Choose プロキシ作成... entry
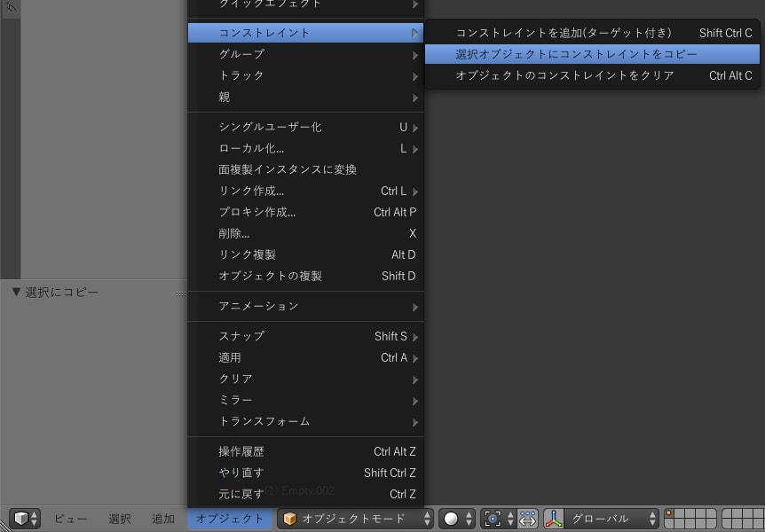The width and height of the screenshot is (765, 532). [x=306, y=212]
